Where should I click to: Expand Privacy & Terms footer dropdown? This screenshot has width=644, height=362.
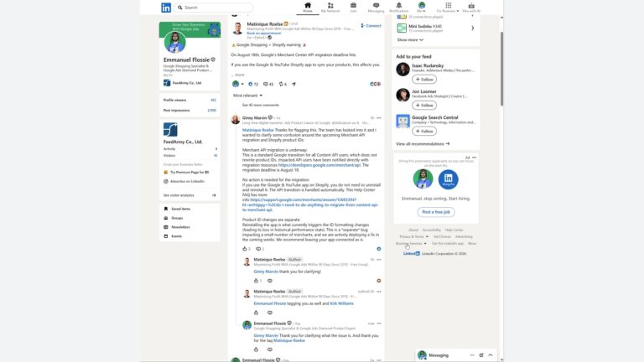point(413,237)
